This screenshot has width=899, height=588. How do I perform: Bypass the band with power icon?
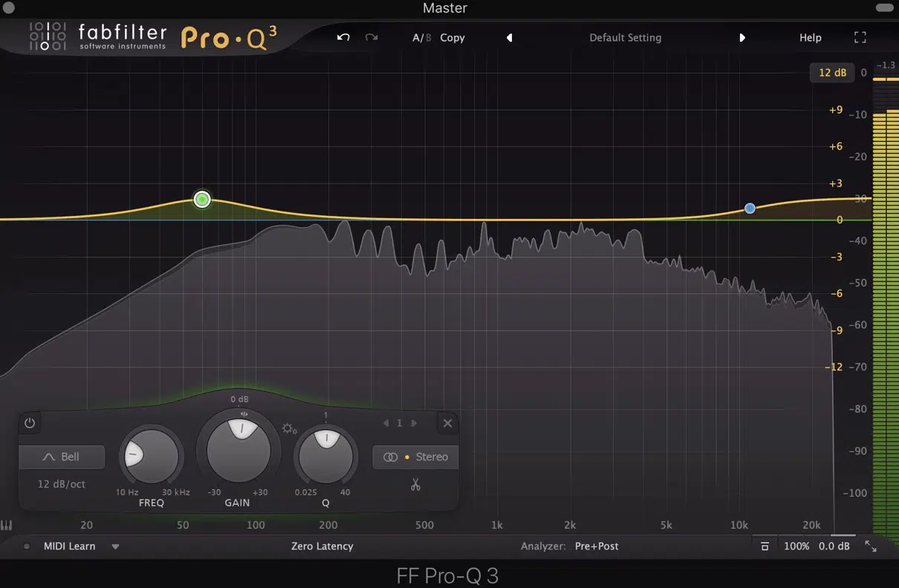click(x=30, y=423)
